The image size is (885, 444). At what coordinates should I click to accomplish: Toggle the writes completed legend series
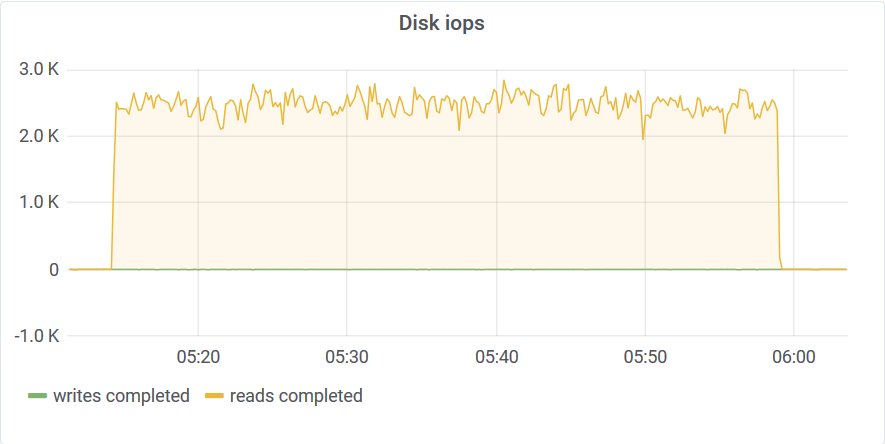click(121, 395)
